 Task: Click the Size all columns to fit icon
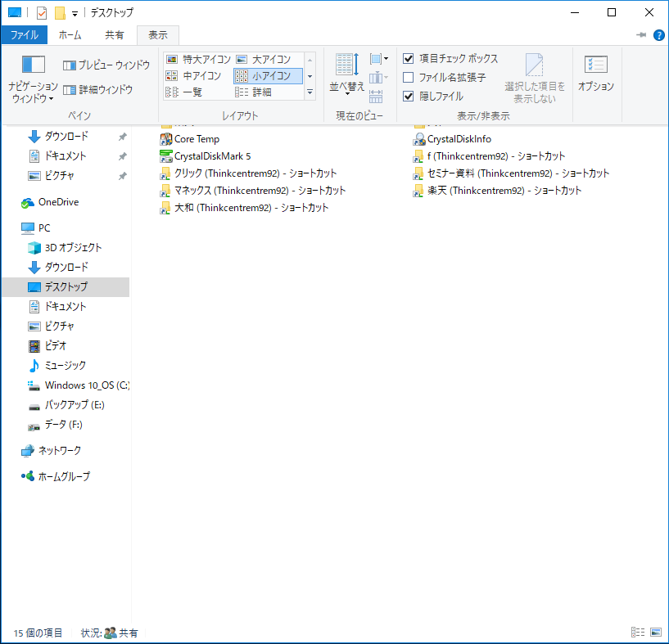pyautogui.click(x=376, y=97)
